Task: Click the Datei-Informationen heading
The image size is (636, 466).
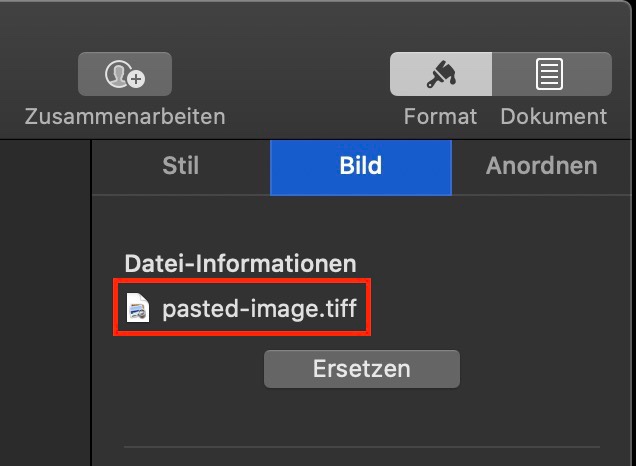Action: click(240, 264)
